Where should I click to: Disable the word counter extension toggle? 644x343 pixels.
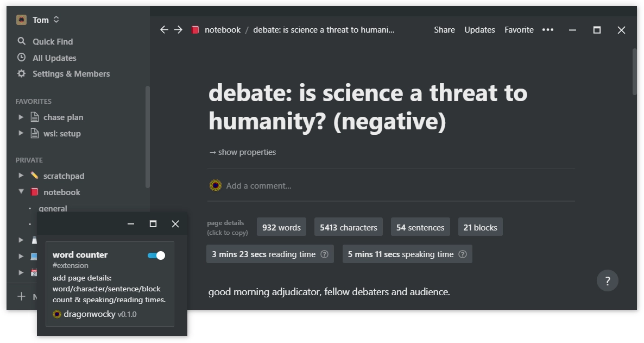point(156,255)
